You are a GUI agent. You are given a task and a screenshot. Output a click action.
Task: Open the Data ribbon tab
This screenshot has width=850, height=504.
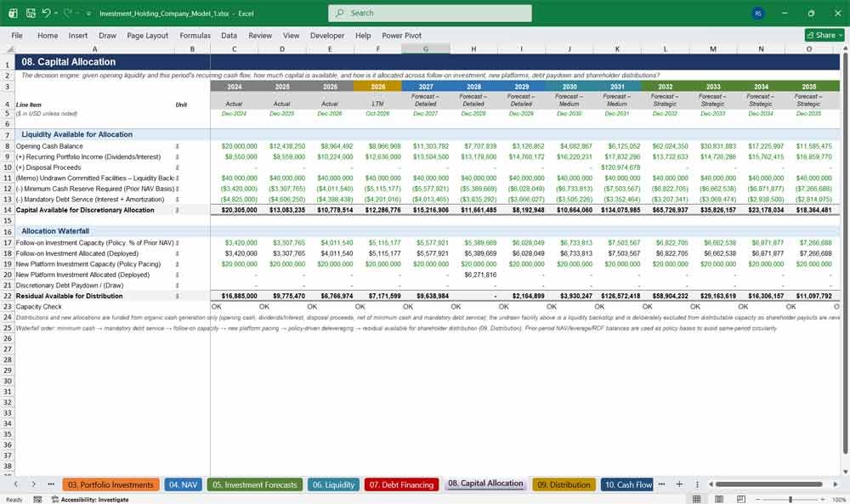pyautogui.click(x=229, y=35)
